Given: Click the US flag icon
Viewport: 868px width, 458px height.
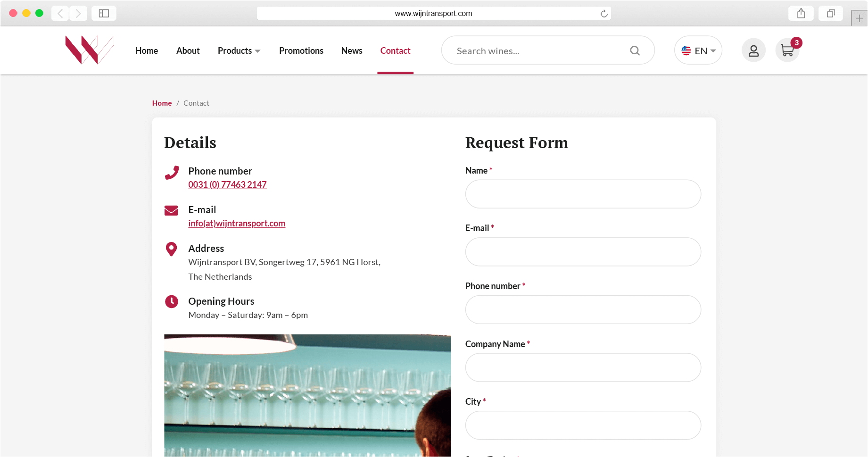Looking at the screenshot, I should point(686,50).
